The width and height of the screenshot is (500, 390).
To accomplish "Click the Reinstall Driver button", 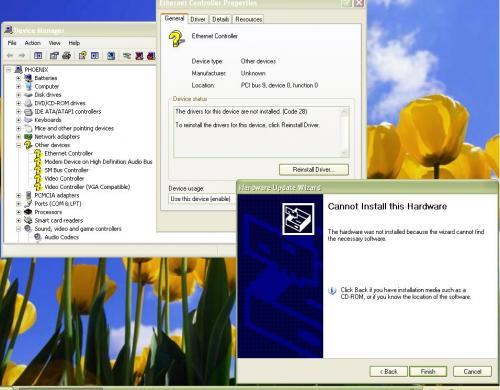I will coord(314,170).
